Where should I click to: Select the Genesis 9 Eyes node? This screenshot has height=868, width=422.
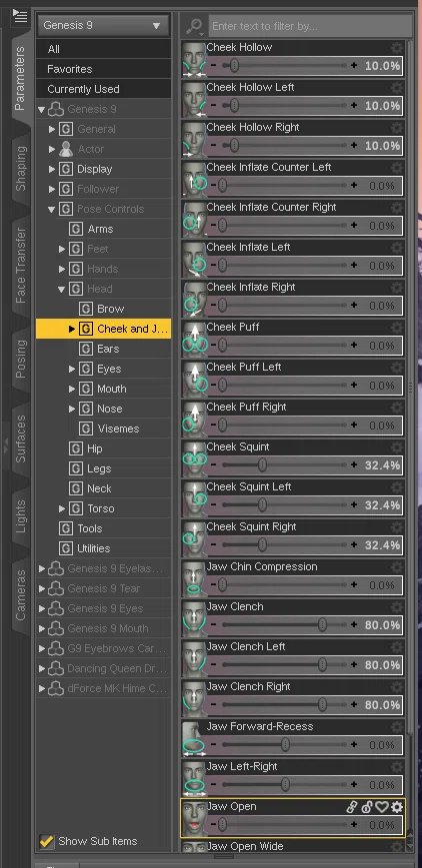[x=105, y=608]
